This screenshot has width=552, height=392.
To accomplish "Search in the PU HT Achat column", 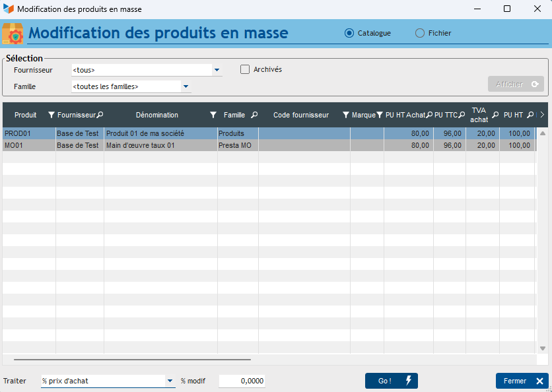I will (x=429, y=115).
